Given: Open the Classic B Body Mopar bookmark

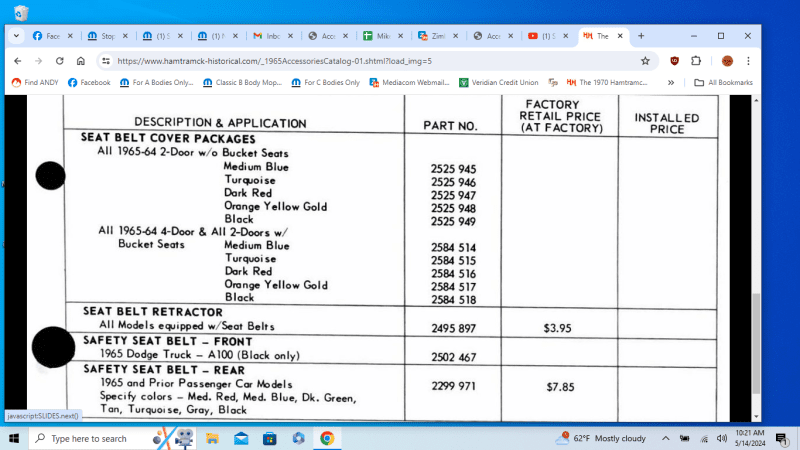Looking at the screenshot, I should pos(242,83).
